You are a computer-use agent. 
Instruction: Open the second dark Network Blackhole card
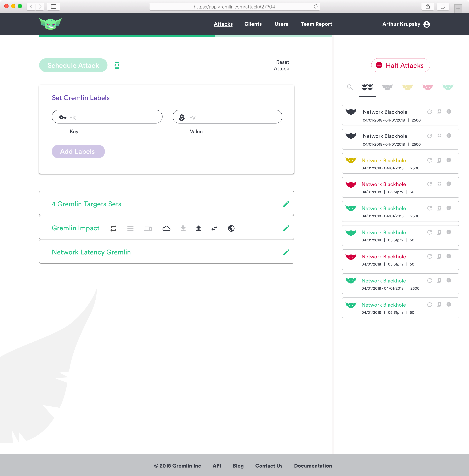tap(400, 139)
